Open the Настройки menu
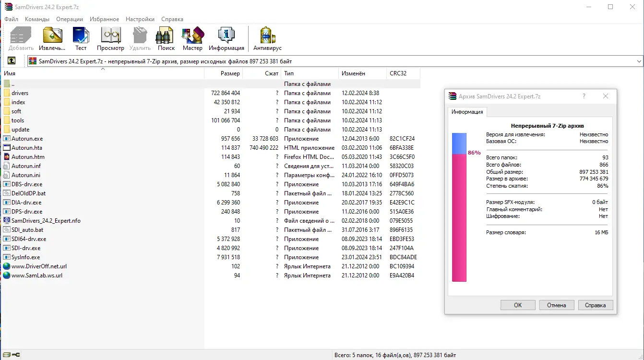This screenshot has height=360, width=644. (140, 19)
